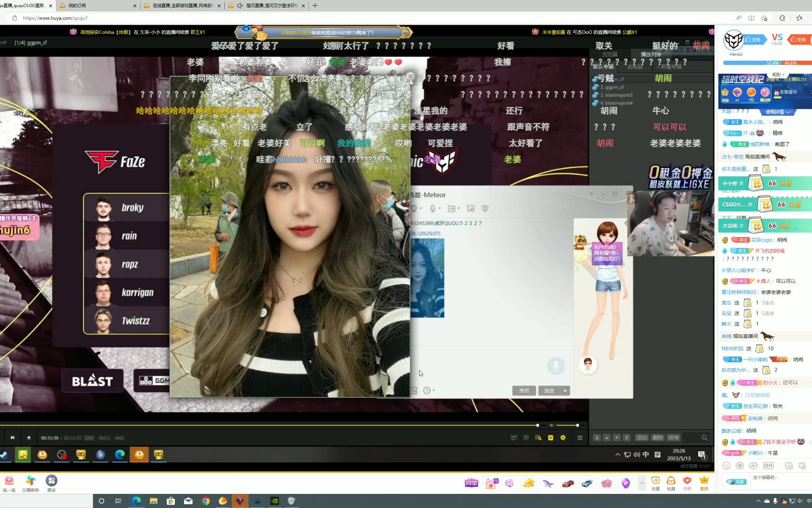Viewport: 812px width, 508px height.
Task: Click the avatar head icon below the character
Action: 588,365
